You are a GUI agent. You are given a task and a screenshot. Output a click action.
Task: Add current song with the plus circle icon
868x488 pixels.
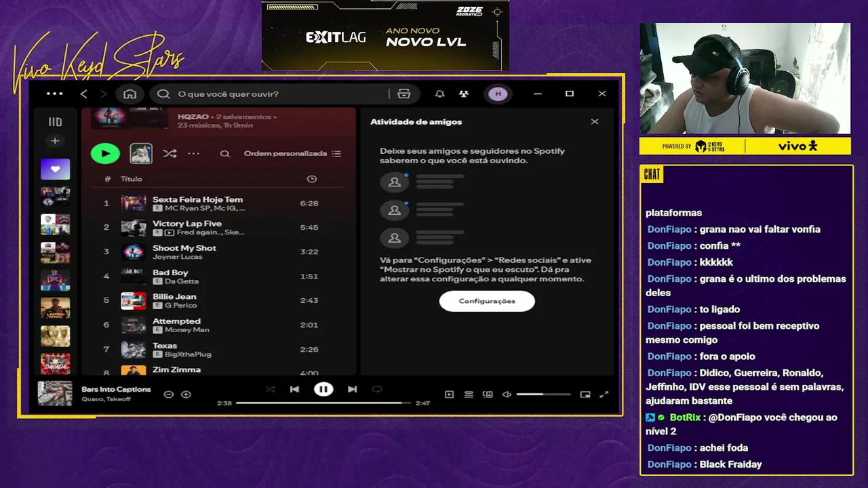pos(186,394)
